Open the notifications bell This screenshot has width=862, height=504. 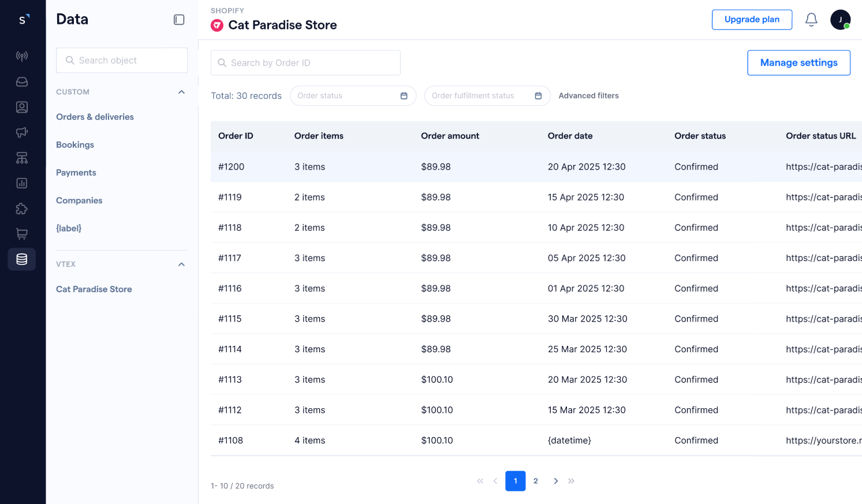811,20
